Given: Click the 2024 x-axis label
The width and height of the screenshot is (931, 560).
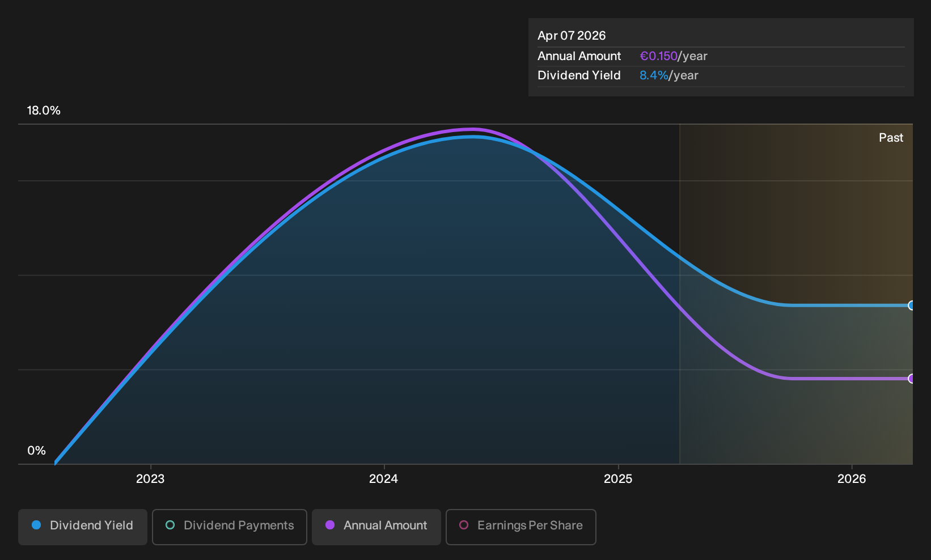Looking at the screenshot, I should click(384, 479).
